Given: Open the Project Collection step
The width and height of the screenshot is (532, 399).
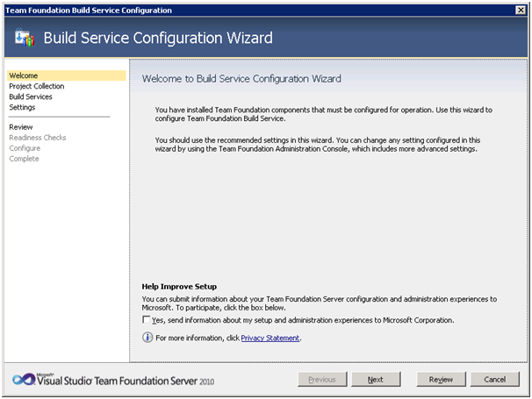Looking at the screenshot, I should pos(37,86).
